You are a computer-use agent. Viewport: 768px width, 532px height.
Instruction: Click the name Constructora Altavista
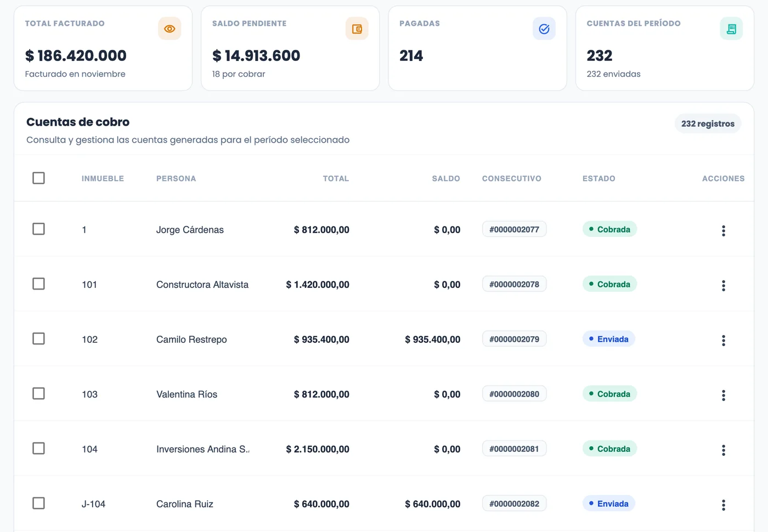[202, 285]
